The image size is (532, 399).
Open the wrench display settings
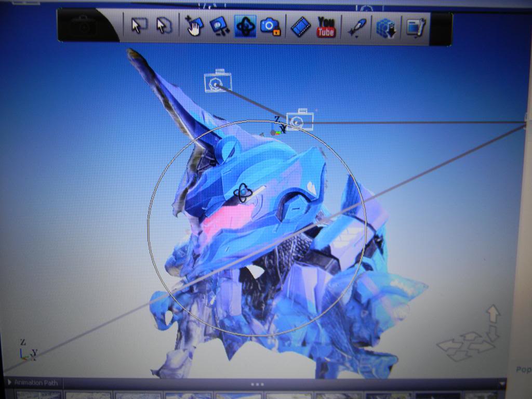[416, 28]
